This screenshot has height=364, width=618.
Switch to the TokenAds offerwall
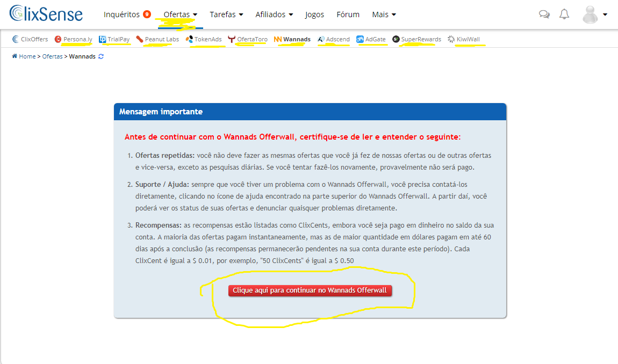(204, 39)
